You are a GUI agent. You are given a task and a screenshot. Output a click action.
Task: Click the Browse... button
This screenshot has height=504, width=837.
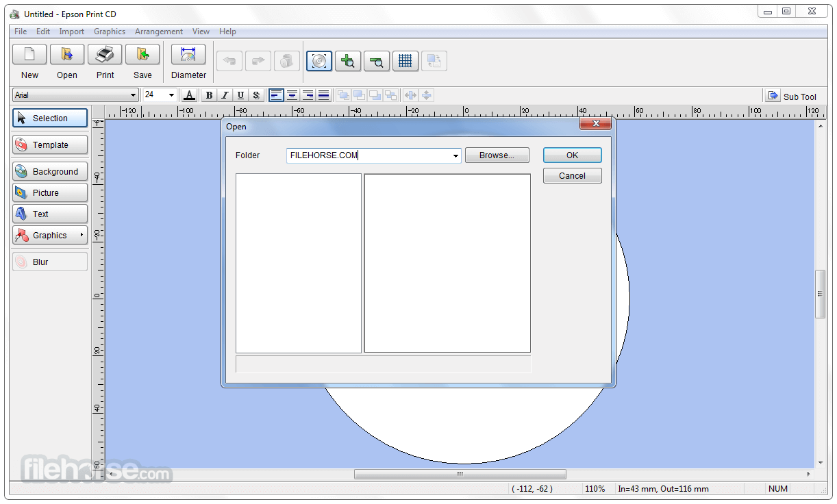[497, 155]
